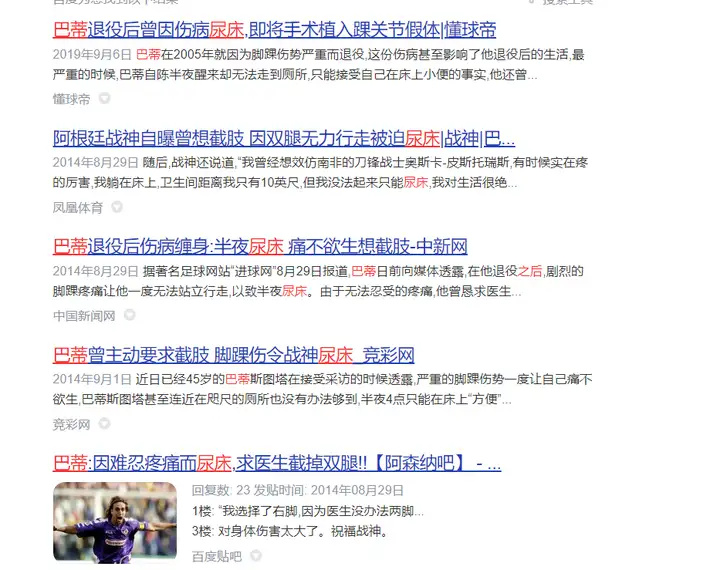The image size is (720, 570).
Task: Click the 3楼 reply line 祝福战神
Action: coord(290,531)
